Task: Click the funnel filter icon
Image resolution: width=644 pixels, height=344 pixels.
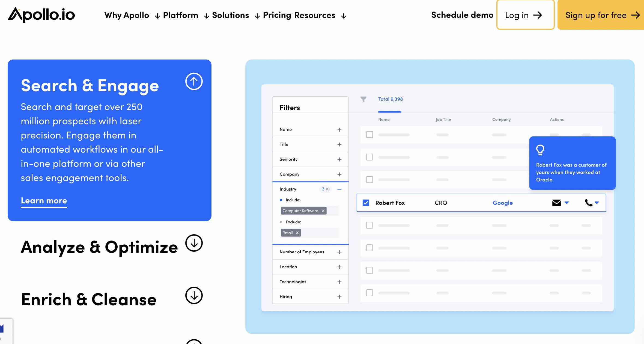Action: [363, 99]
